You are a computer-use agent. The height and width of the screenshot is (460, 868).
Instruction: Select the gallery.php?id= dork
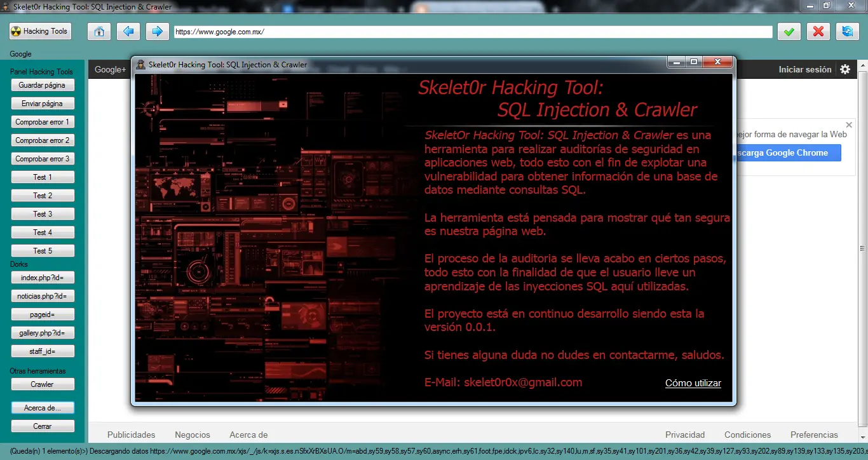pos(43,333)
